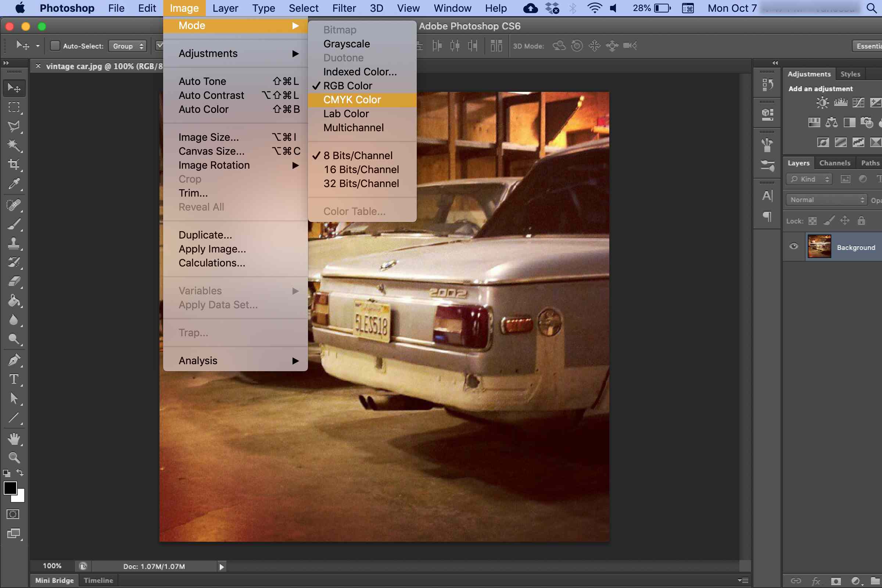Toggle pixel layer filter
The image size is (882, 588).
pyautogui.click(x=845, y=179)
